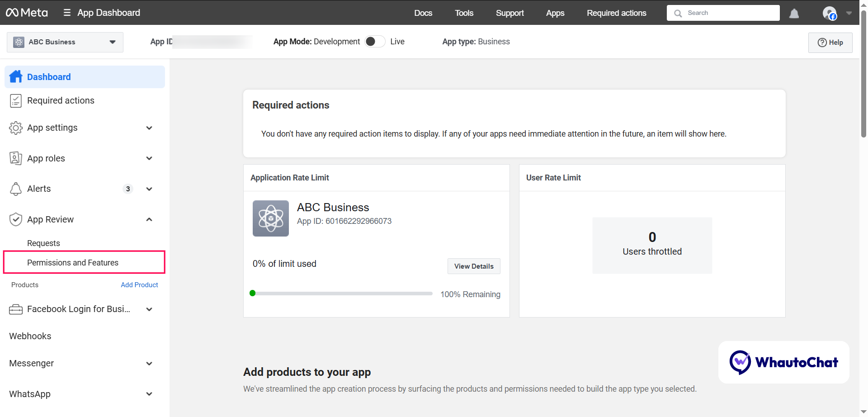The width and height of the screenshot is (868, 417).
Task: Click the ABC Business atom app icon
Action: (x=270, y=218)
